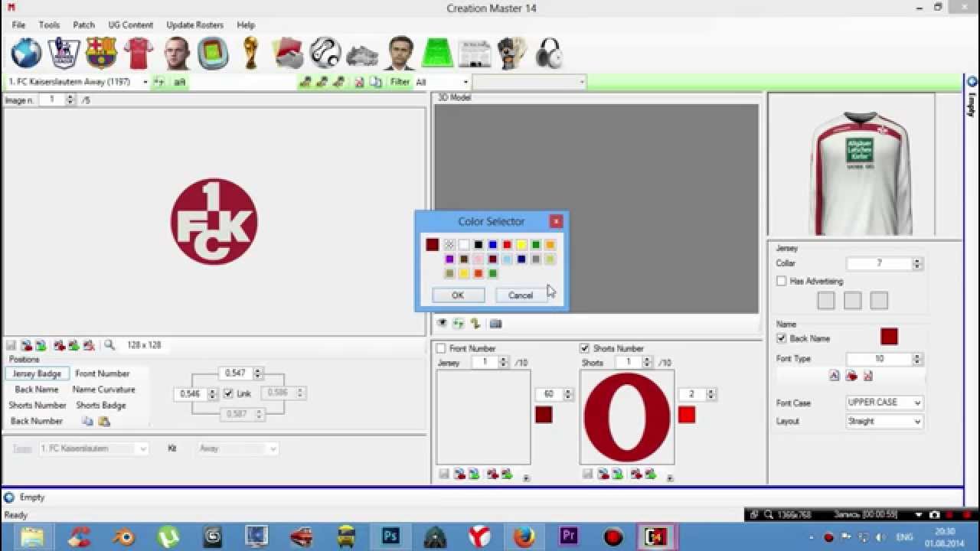This screenshot has width=980, height=551.
Task: Open the empty dropdown right of Filter
Action: (529, 82)
